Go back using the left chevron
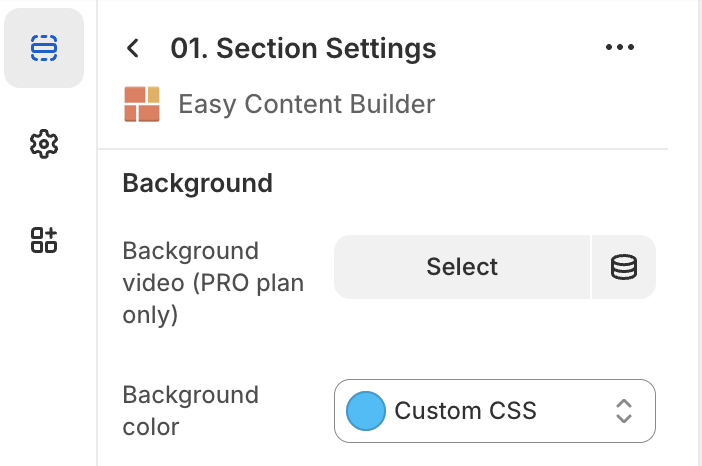Viewport: 702px width, 466px height. (x=133, y=48)
